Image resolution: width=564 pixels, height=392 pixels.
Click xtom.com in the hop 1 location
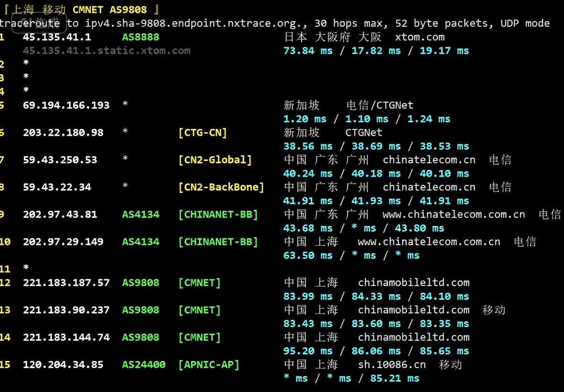point(420,37)
